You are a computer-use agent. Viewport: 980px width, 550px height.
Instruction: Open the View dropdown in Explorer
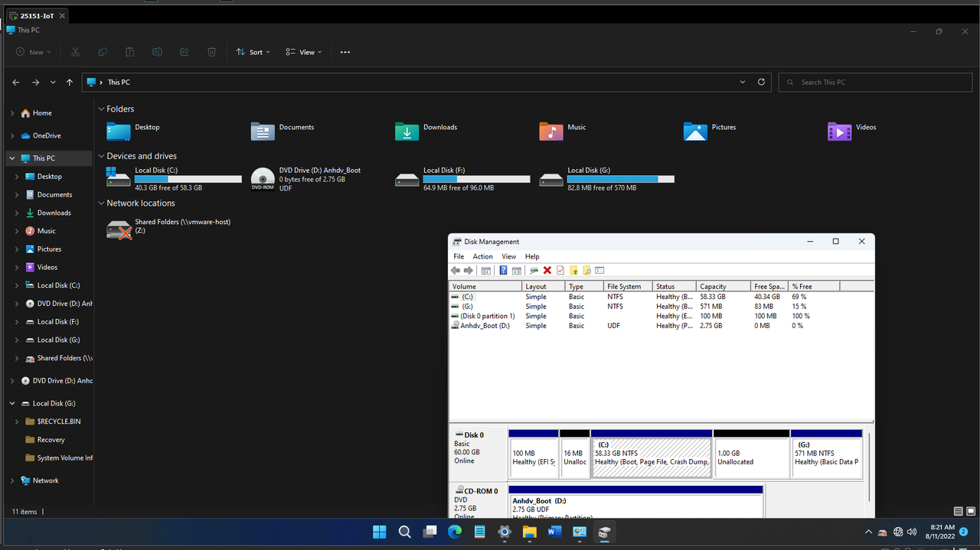pos(304,52)
